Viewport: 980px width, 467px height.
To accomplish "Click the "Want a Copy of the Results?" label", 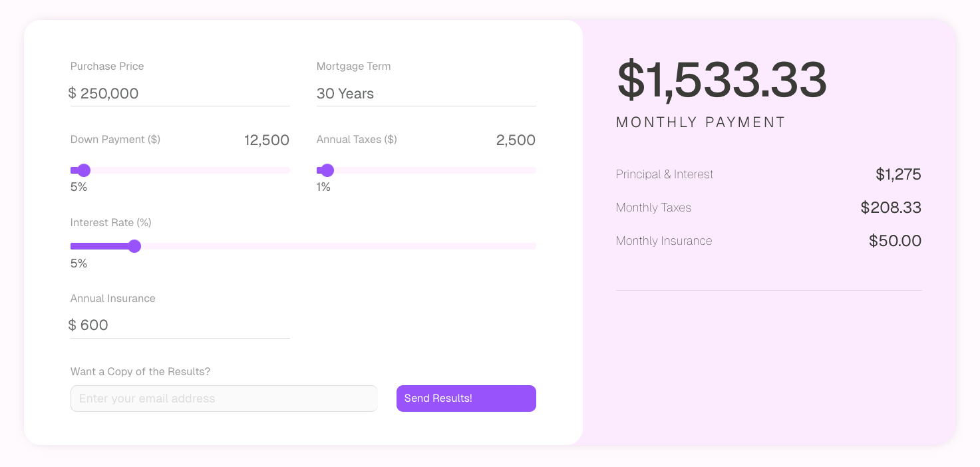I will (x=140, y=371).
